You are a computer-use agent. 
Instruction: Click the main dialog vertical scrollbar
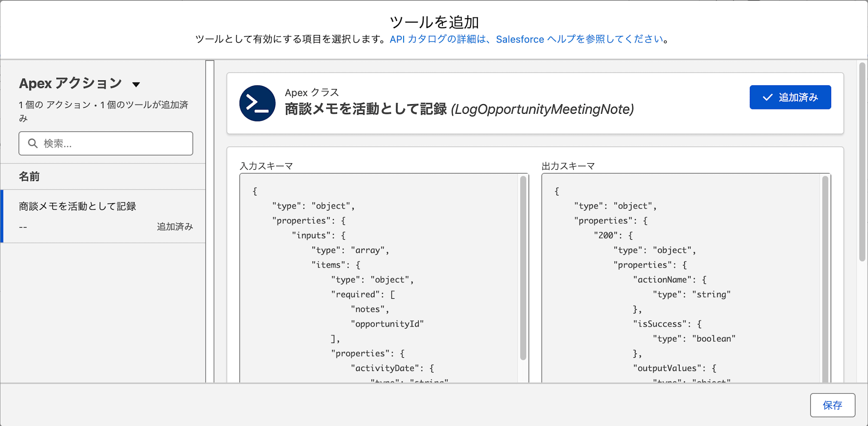(862, 162)
